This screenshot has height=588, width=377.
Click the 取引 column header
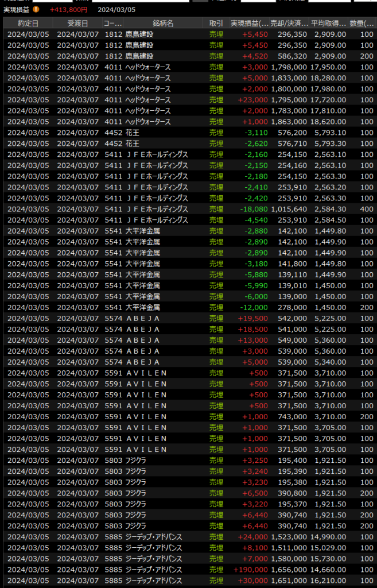pyautogui.click(x=216, y=23)
